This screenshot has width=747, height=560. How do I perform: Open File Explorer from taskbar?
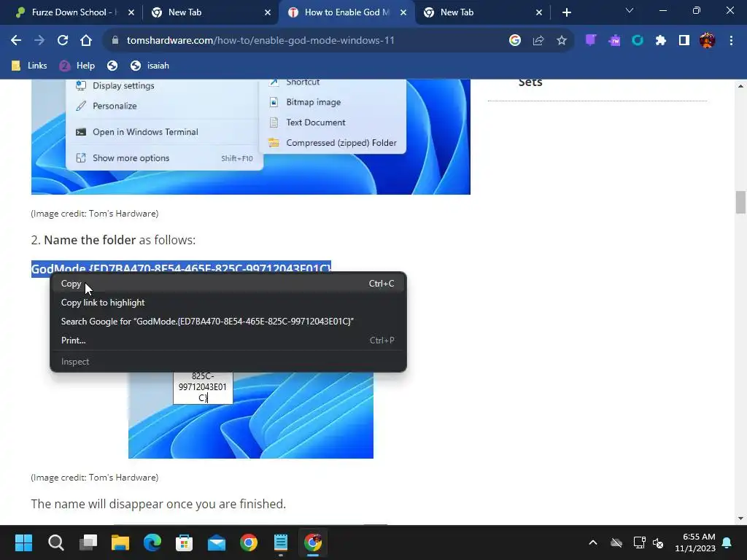coord(120,542)
